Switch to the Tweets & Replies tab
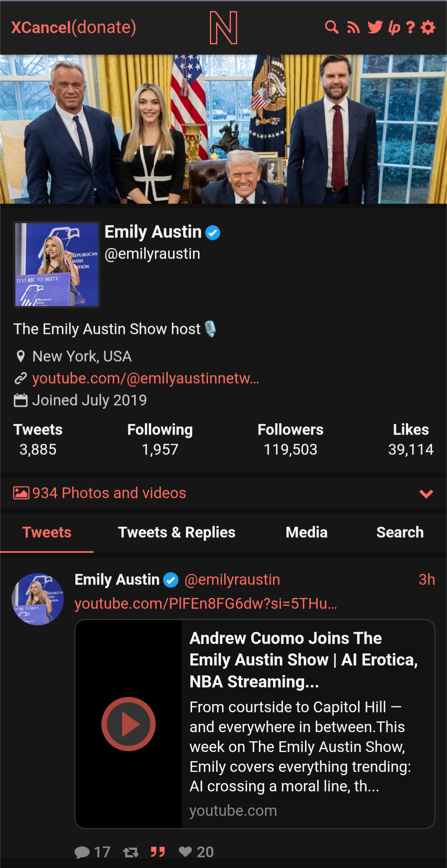The height and width of the screenshot is (868, 447). click(177, 532)
